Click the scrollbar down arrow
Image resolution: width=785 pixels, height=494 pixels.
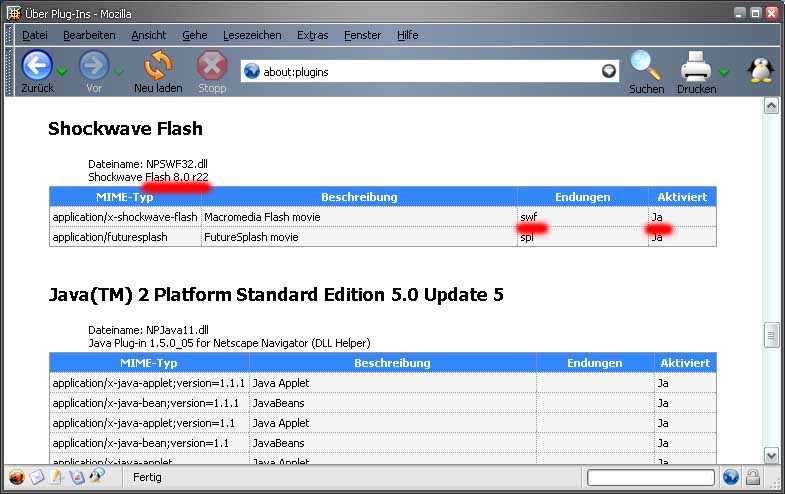771,455
